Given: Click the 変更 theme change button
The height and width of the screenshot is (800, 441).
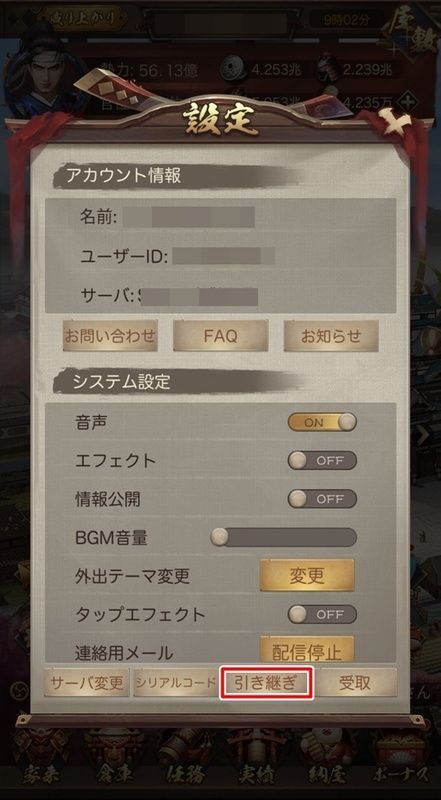Looking at the screenshot, I should [307, 576].
